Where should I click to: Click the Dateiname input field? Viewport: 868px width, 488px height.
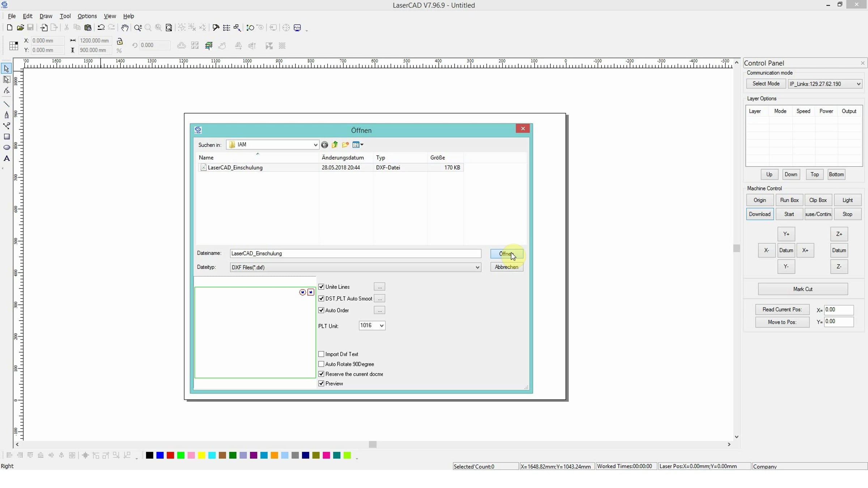point(356,253)
